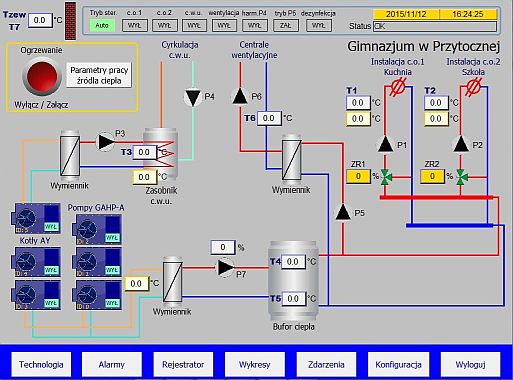The image size is (513, 380).
Task: Click the ZR1 yellow percentage field
Action: (358, 177)
